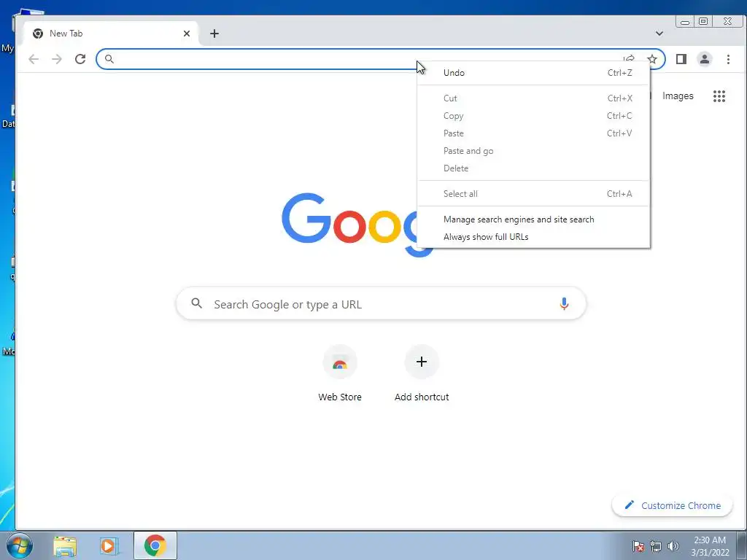Reload the page with the refresh icon
This screenshot has height=560, width=747.
pyautogui.click(x=80, y=59)
